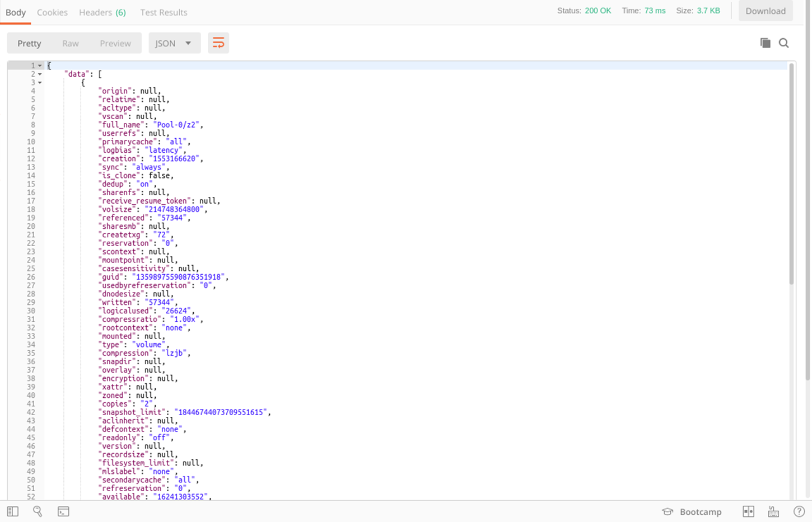Click the creation value "1553166620"

pos(175,158)
